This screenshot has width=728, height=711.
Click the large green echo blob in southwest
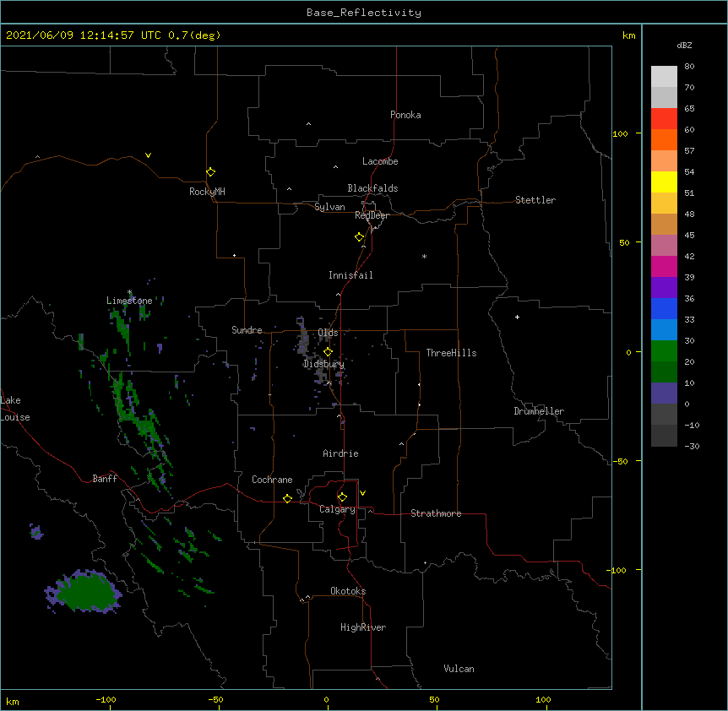coord(85,592)
